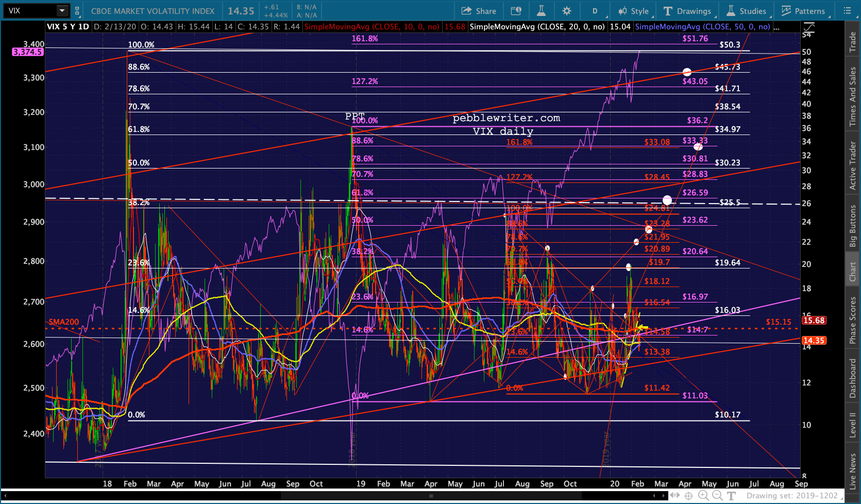Click the $50.3 white price label

tap(730, 45)
